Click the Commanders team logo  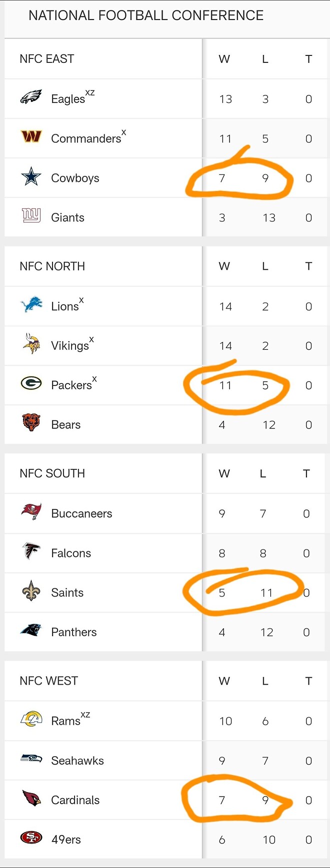(x=31, y=136)
